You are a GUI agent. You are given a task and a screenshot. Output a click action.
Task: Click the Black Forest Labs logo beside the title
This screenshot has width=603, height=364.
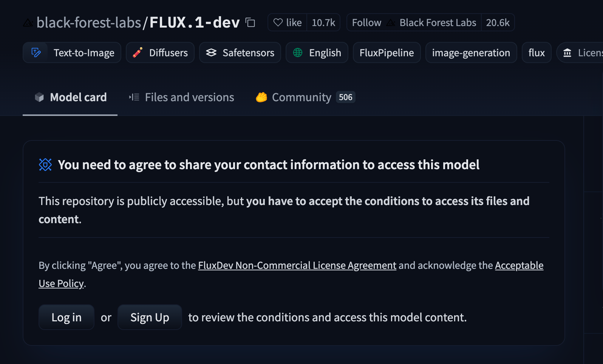pyautogui.click(x=28, y=23)
